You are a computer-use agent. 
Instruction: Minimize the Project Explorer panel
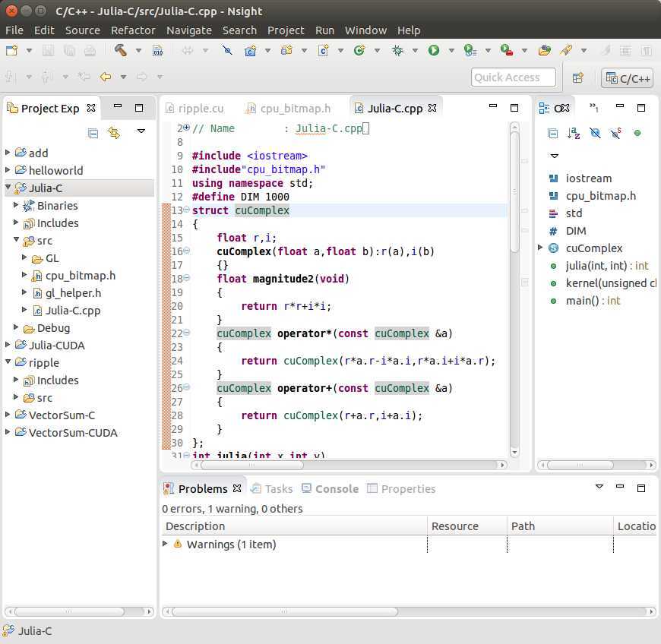coord(118,106)
